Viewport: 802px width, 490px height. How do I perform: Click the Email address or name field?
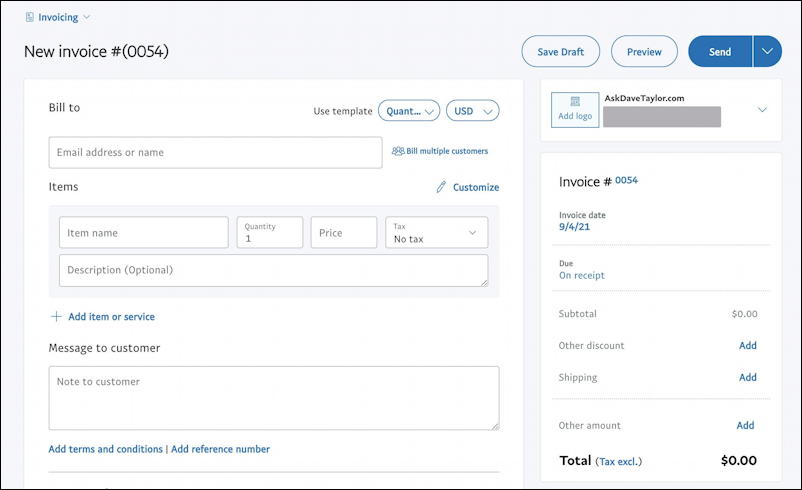click(x=215, y=152)
